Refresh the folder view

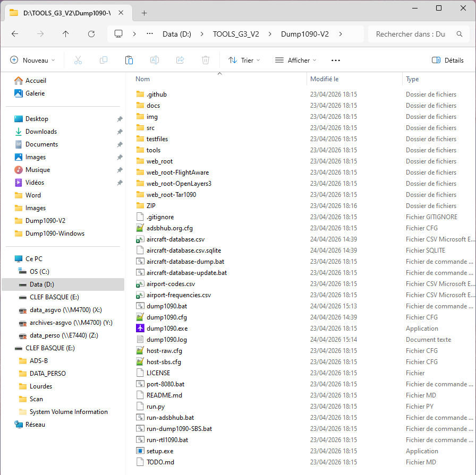[x=91, y=34]
